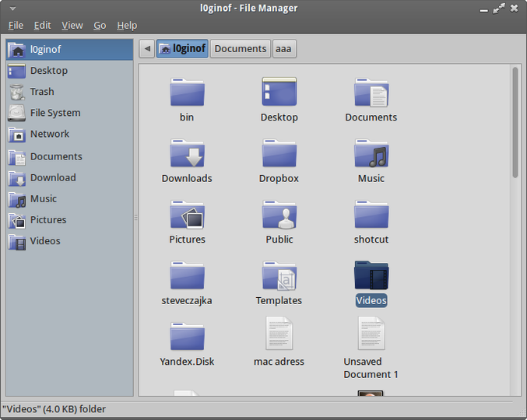
Task: Click the Documents label in sidebar
Action: (56, 157)
